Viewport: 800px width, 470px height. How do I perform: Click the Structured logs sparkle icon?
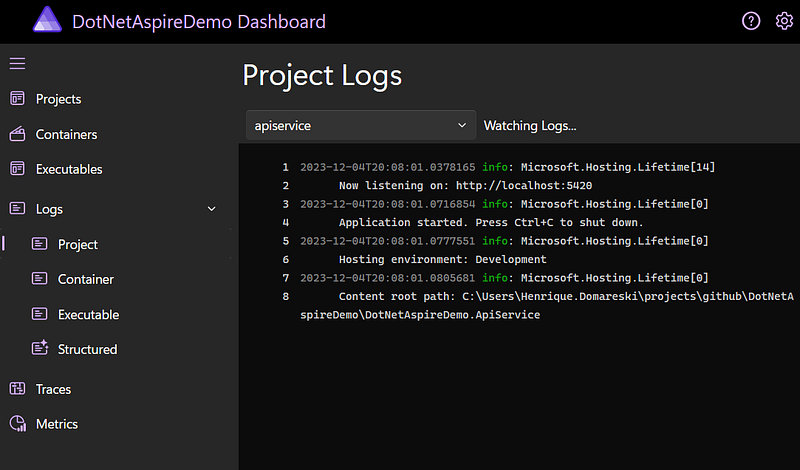coord(40,349)
